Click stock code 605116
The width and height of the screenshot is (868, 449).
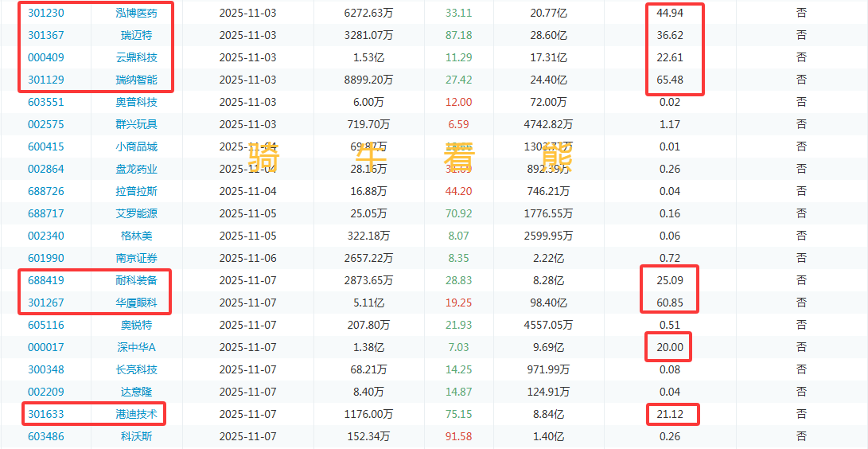coord(46,325)
